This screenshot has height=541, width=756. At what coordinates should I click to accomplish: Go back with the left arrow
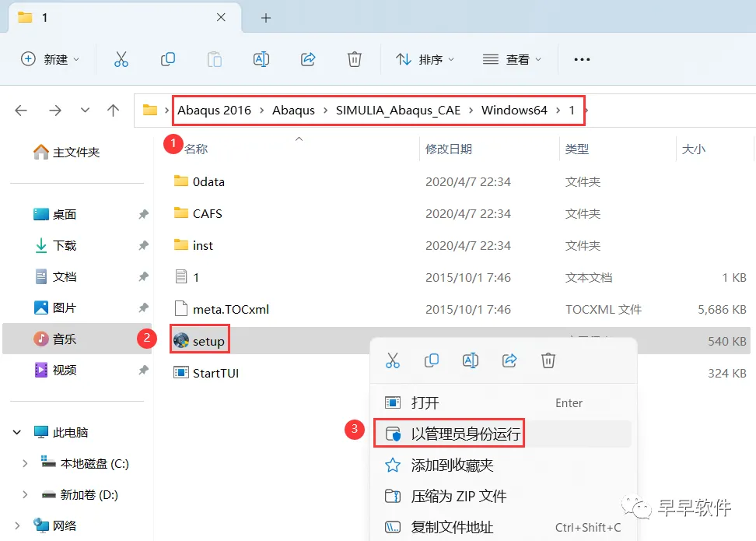click(21, 111)
